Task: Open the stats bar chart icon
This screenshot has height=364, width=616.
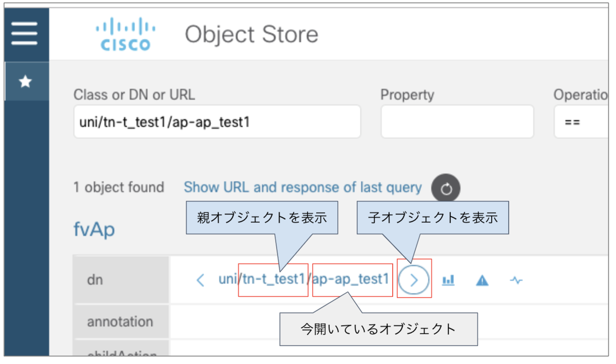Action: 449,280
